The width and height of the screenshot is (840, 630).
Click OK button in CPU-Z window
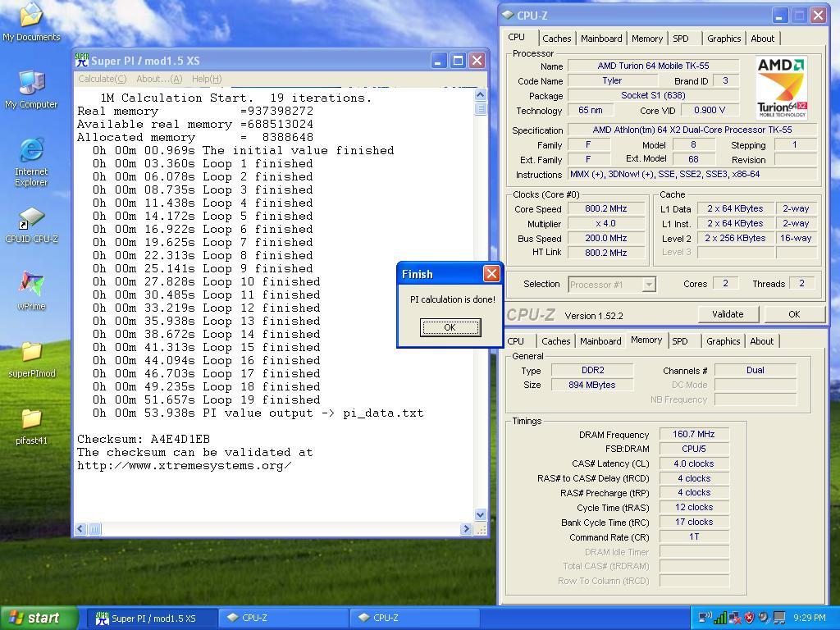794,314
